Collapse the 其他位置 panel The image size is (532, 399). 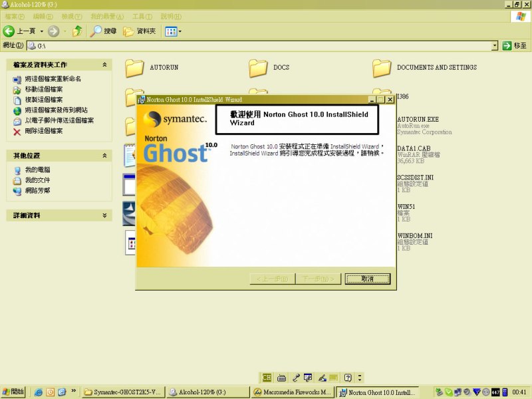[104, 156]
